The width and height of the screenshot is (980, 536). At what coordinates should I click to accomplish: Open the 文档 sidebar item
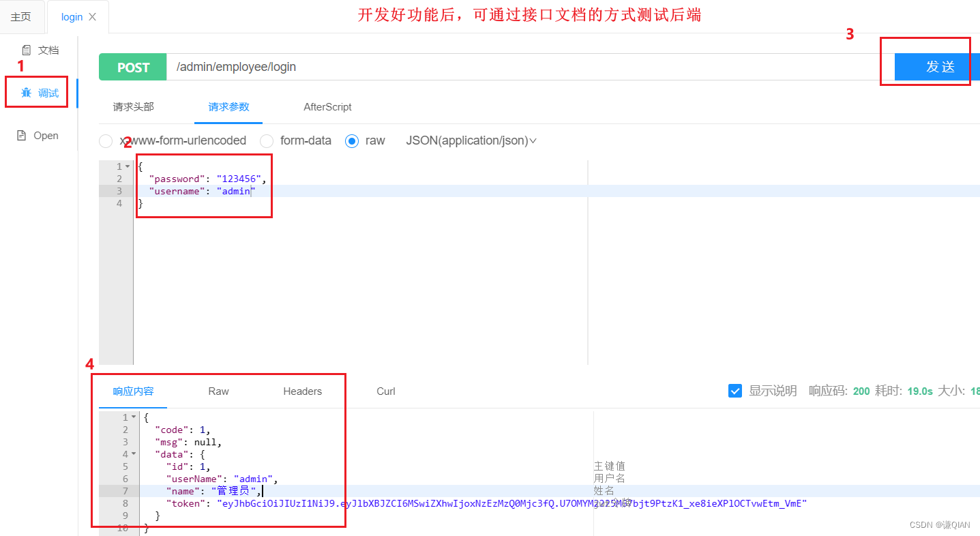(40, 50)
